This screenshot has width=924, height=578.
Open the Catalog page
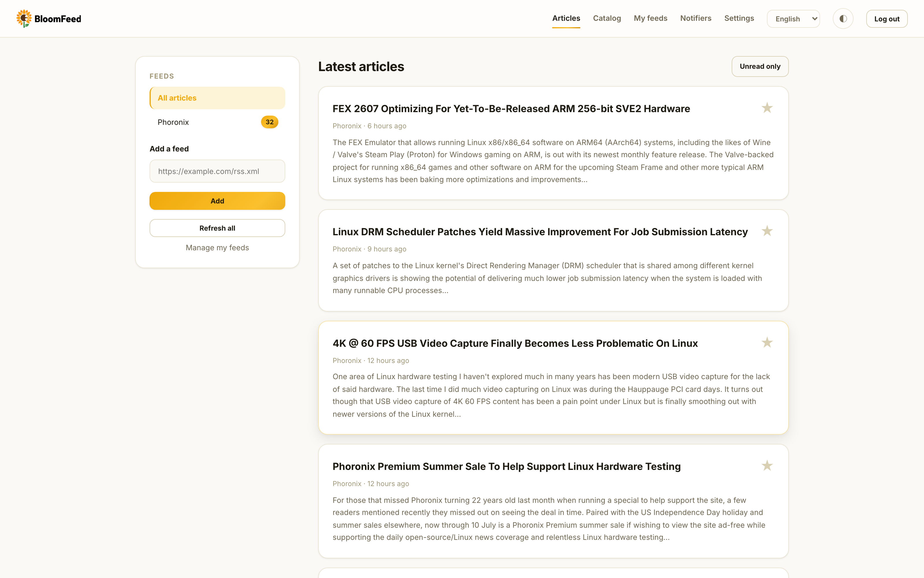607,18
